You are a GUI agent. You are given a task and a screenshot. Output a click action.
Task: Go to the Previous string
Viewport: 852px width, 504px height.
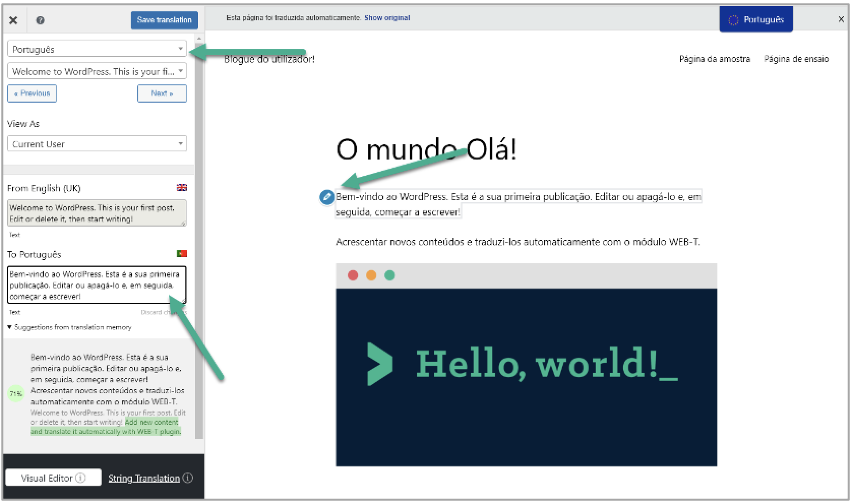point(32,93)
